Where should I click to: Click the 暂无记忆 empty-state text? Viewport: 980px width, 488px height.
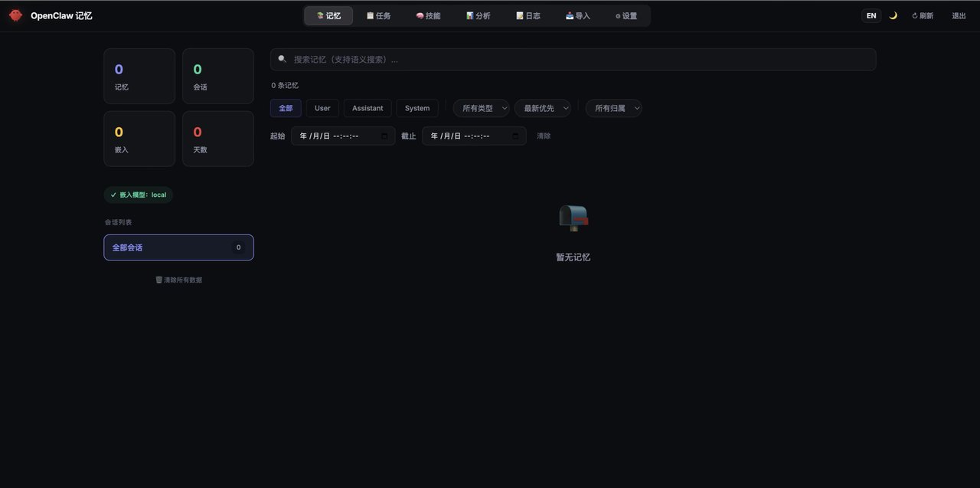[x=573, y=257]
